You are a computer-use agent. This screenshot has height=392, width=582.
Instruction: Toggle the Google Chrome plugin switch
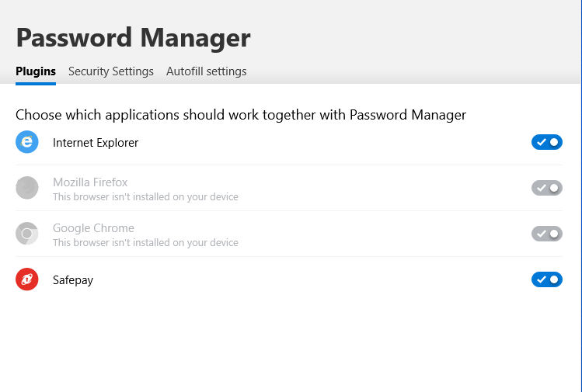pyautogui.click(x=546, y=234)
